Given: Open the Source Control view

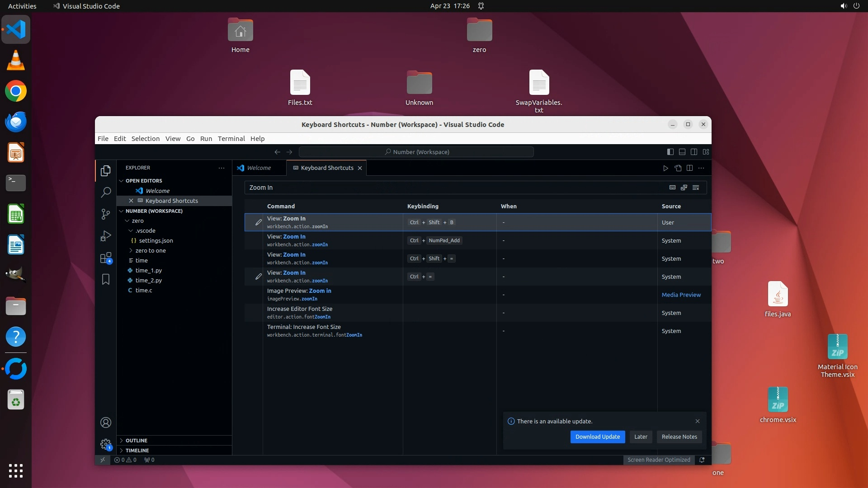Looking at the screenshot, I should (x=106, y=214).
